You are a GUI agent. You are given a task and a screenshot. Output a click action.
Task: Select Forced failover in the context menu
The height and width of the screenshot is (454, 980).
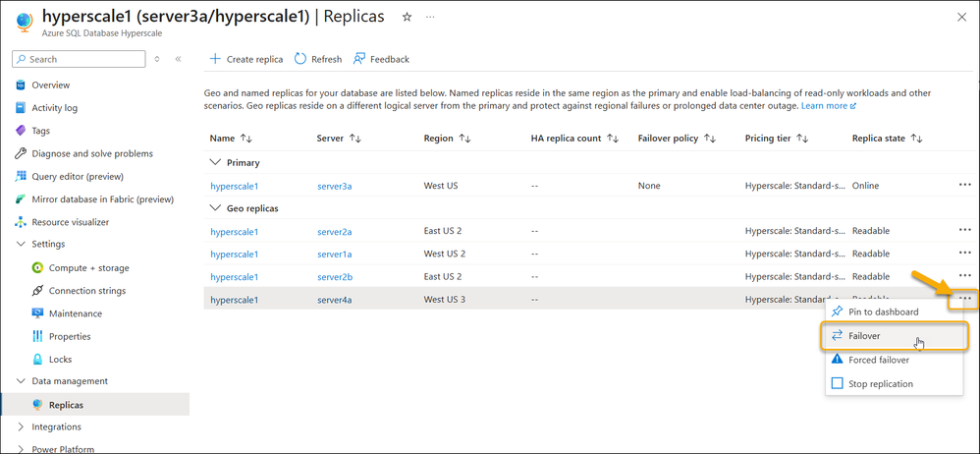[x=894, y=360]
